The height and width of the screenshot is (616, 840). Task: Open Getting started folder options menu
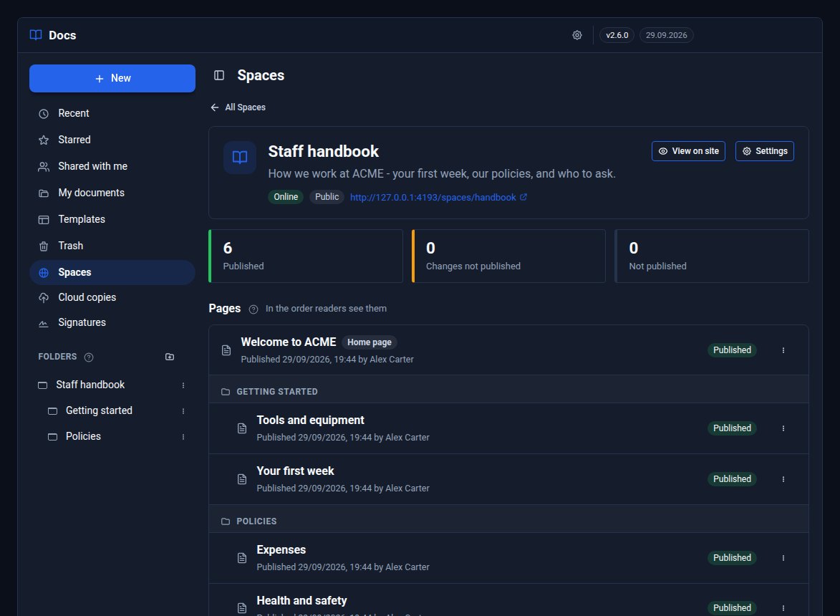[x=183, y=411]
